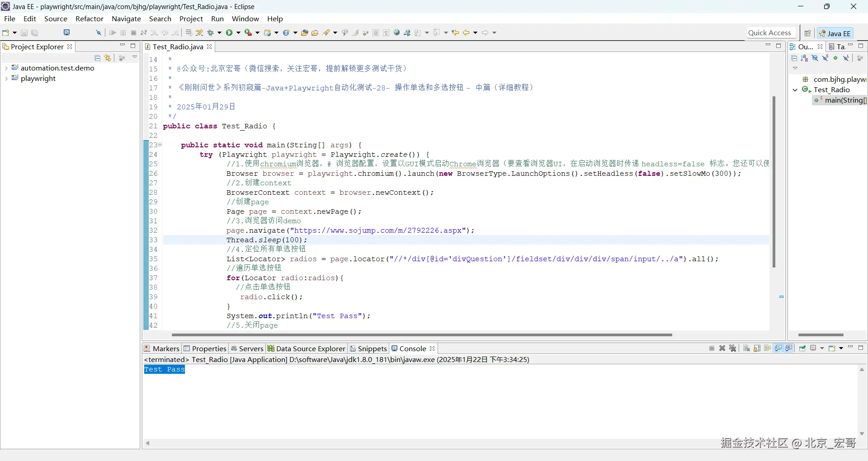This screenshot has height=461, width=868.
Task: Switch to the Servers tab
Action: coord(247,348)
